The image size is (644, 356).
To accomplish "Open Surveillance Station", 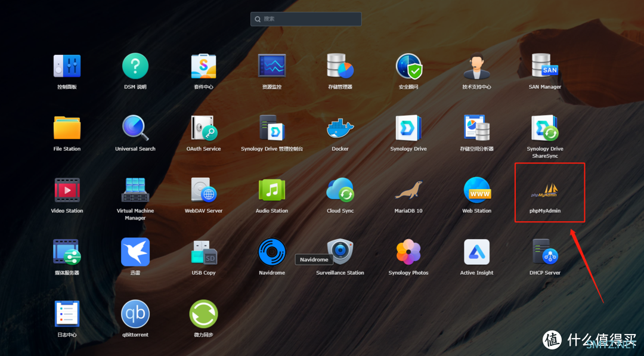I will (340, 252).
